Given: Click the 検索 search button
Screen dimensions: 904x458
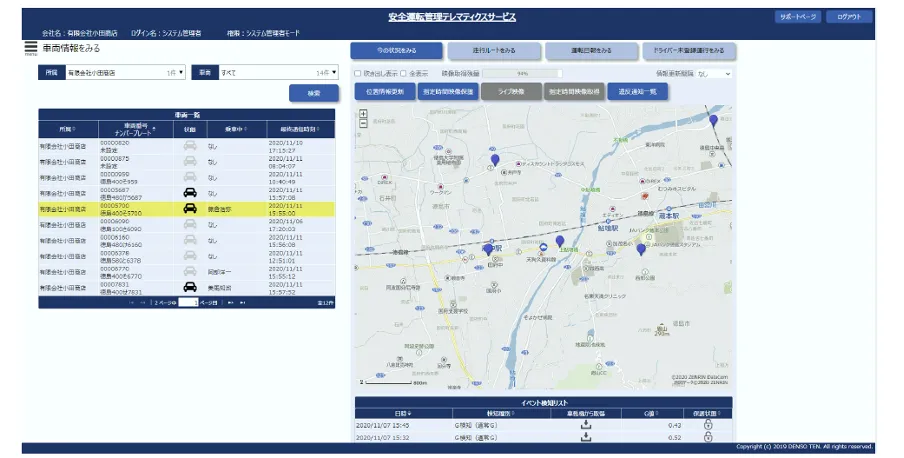Looking at the screenshot, I should point(314,93).
